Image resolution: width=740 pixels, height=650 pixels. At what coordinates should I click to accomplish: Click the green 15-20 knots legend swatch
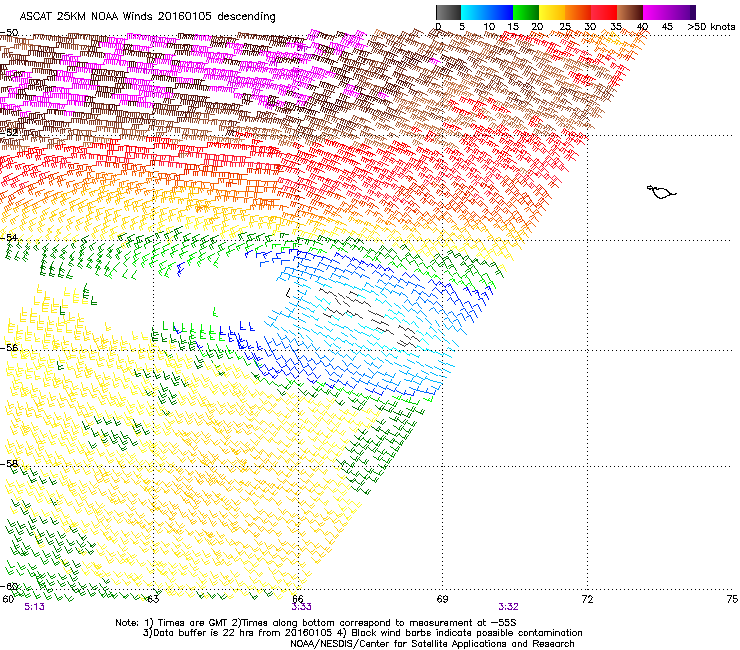tap(526, 12)
